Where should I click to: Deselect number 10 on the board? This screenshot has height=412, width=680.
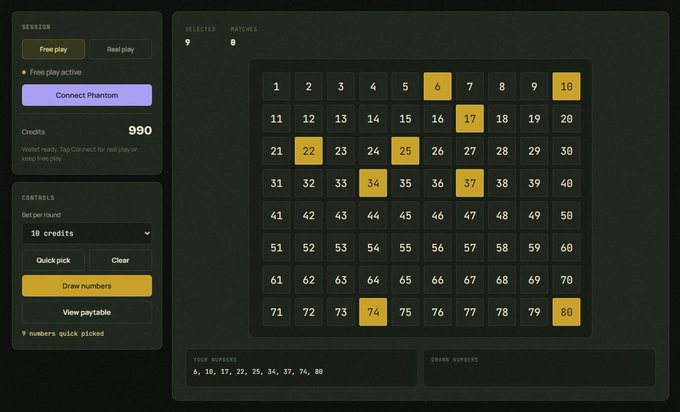coord(566,86)
